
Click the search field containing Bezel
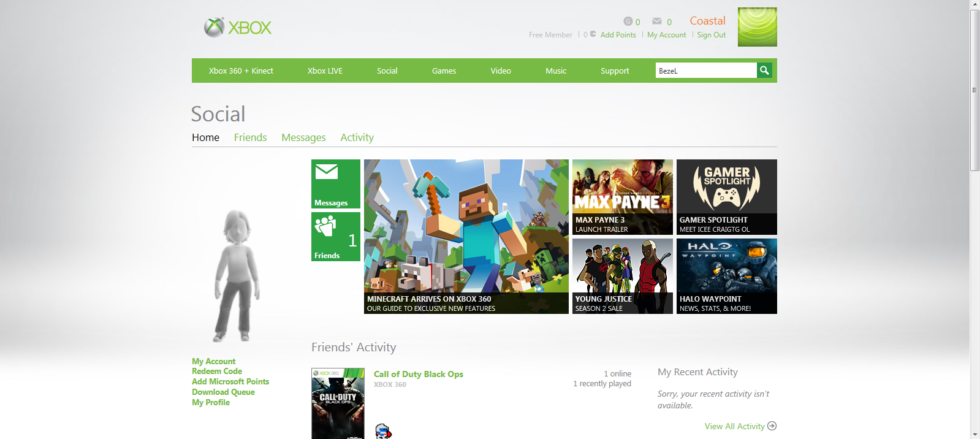tap(706, 71)
